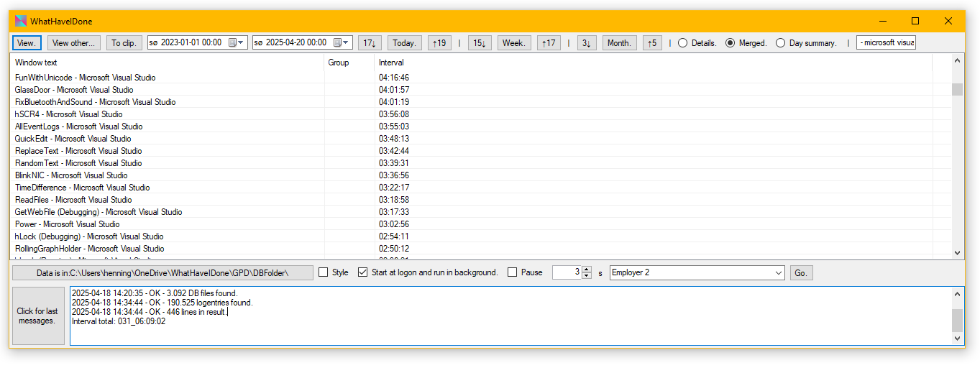Click the 3↓ month back button
980x368 pixels.
[x=587, y=43]
